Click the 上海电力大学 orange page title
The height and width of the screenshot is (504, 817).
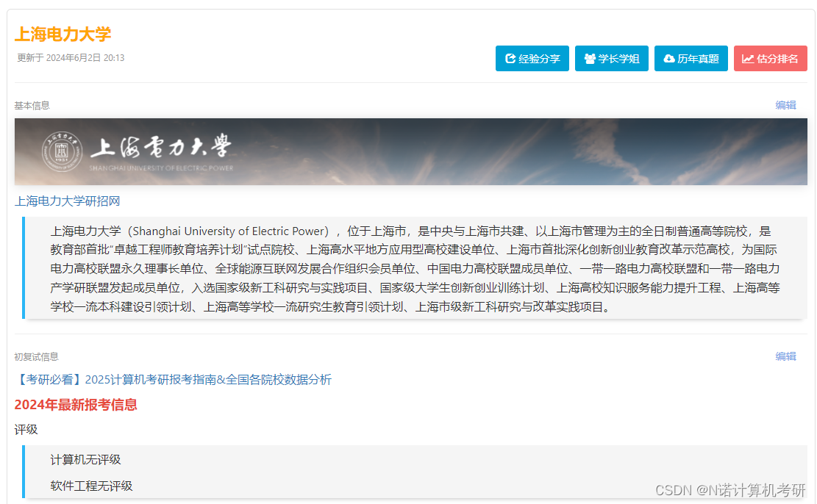(63, 35)
